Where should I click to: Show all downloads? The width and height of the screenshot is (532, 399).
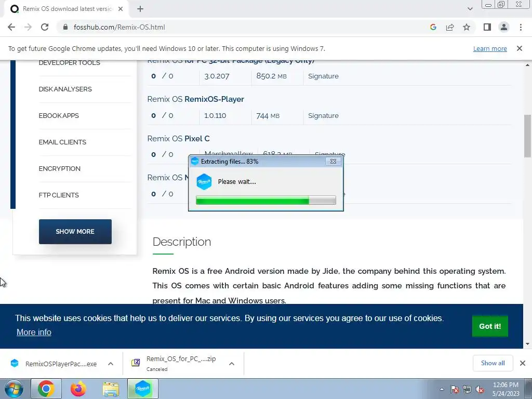click(493, 363)
